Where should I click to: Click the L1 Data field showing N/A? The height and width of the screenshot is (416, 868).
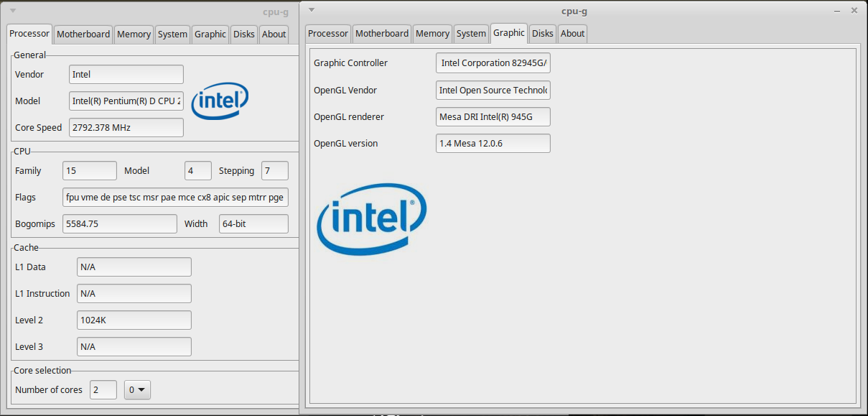(x=134, y=267)
